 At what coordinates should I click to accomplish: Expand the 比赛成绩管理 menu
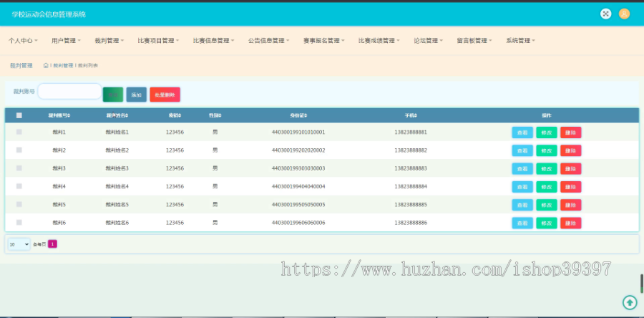coord(379,41)
